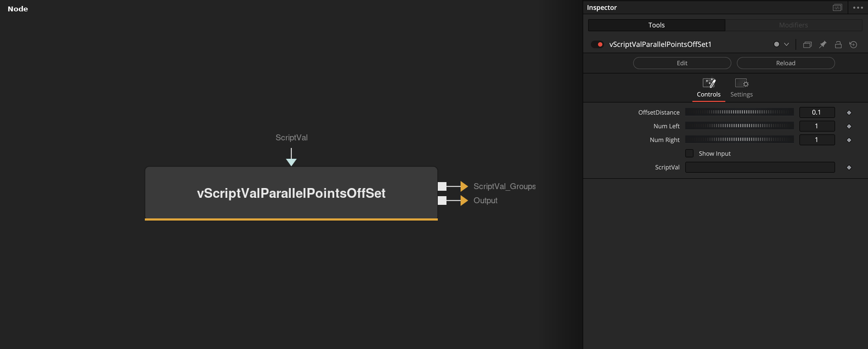Click the versions icon in tool header
The height and width of the screenshot is (349, 868).
tap(807, 44)
